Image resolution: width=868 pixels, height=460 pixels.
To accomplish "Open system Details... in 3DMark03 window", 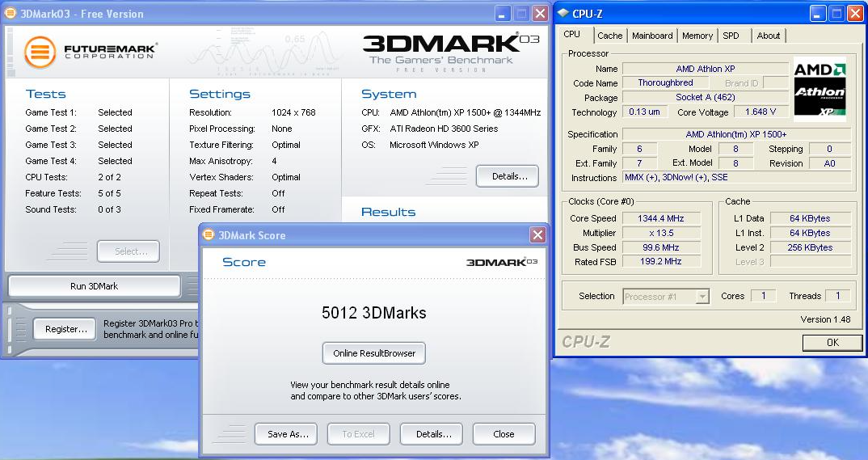I will coord(507,176).
